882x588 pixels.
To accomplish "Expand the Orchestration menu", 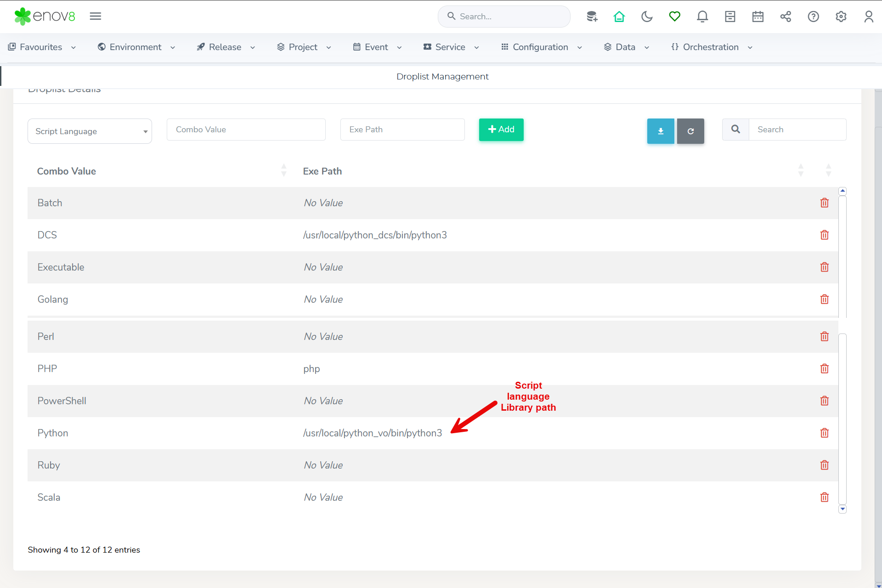I will click(711, 47).
